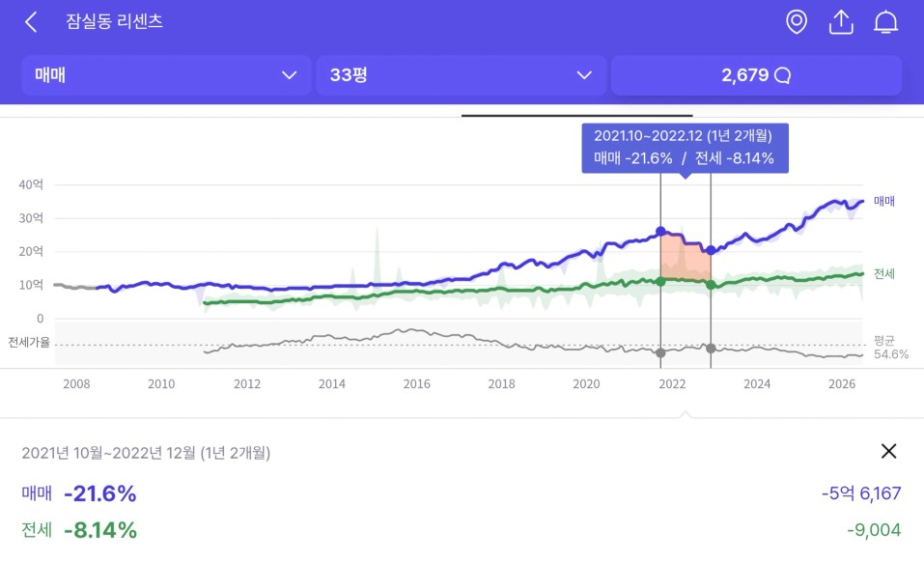Image resolution: width=924 pixels, height=561 pixels.
Task: Select the blue 매매 end marker at 2022.12
Action: pos(711,250)
